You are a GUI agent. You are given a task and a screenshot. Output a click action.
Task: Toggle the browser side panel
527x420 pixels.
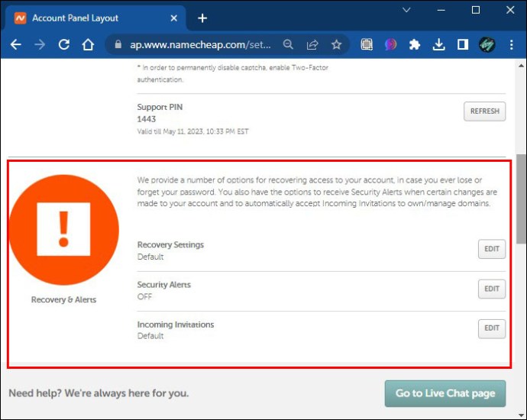click(463, 44)
